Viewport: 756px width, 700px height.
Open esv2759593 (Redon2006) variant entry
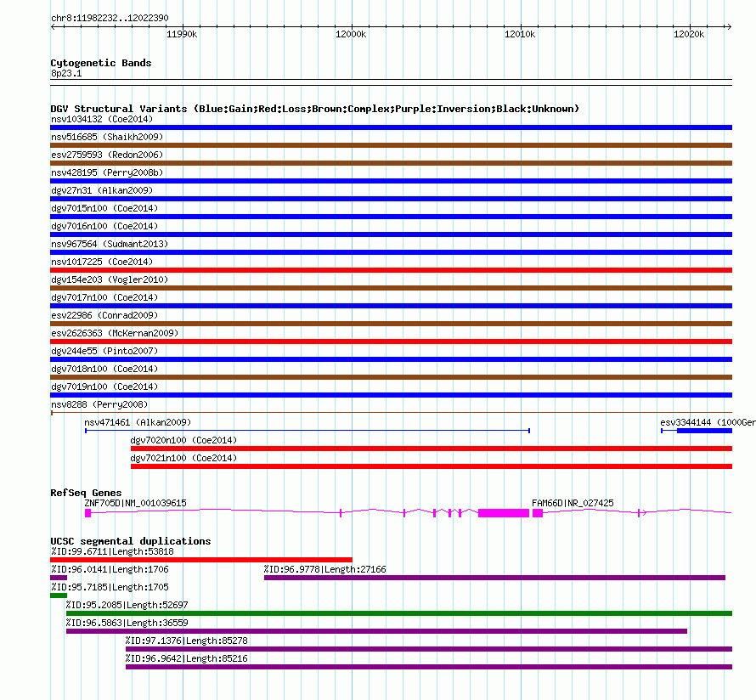click(107, 155)
